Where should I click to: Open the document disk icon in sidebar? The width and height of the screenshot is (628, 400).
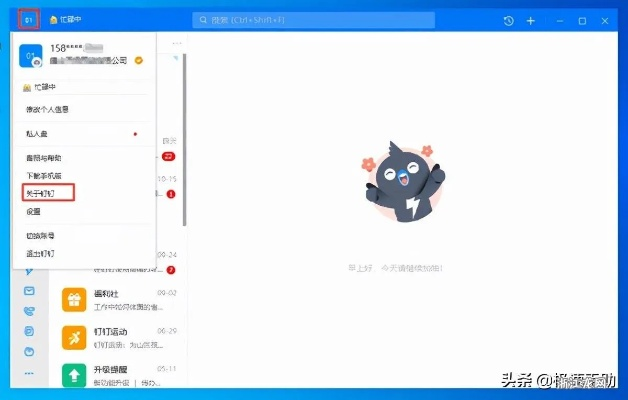coord(29,331)
